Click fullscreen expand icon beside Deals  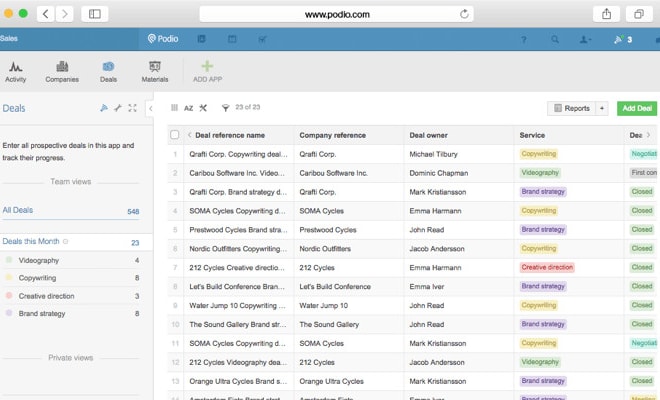click(132, 108)
